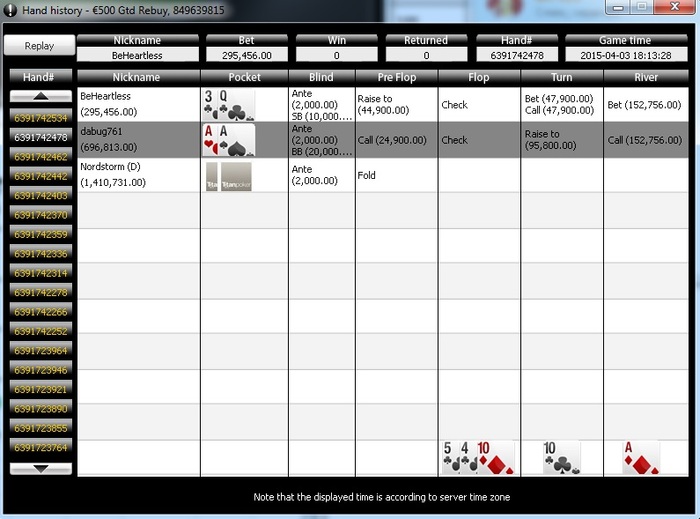The image size is (700, 519).
Task: Click the Returned value 0
Action: point(426,55)
